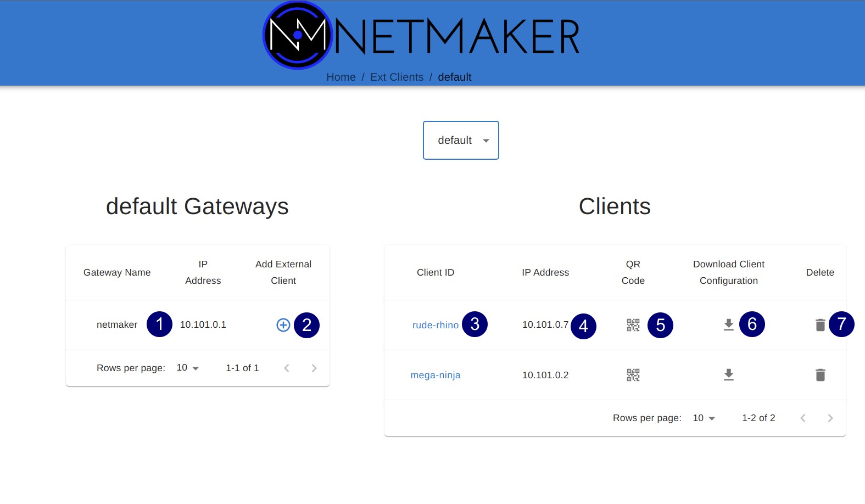
Task: Show QR code for rude-rhino client
Action: coord(633,325)
